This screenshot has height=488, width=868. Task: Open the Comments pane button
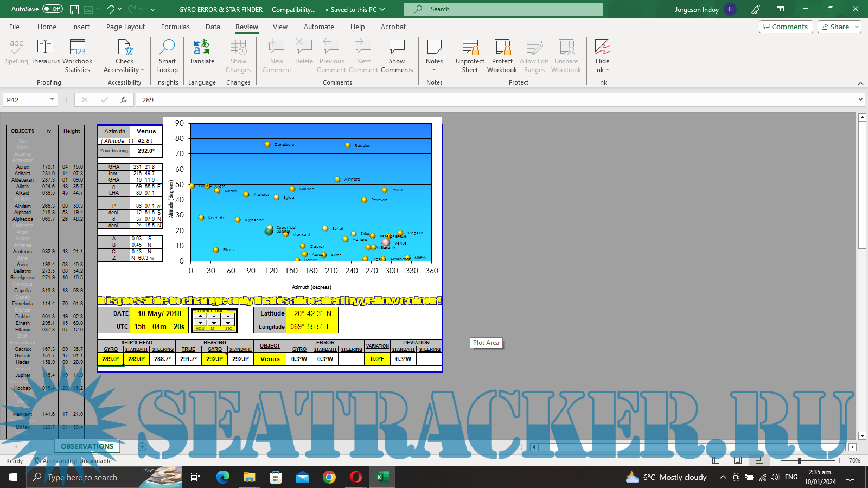786,27
